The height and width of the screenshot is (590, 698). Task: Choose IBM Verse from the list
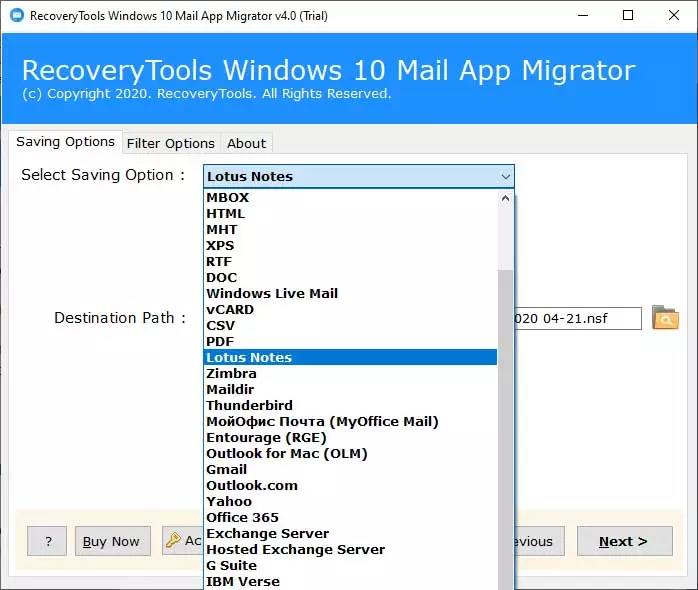coord(243,582)
